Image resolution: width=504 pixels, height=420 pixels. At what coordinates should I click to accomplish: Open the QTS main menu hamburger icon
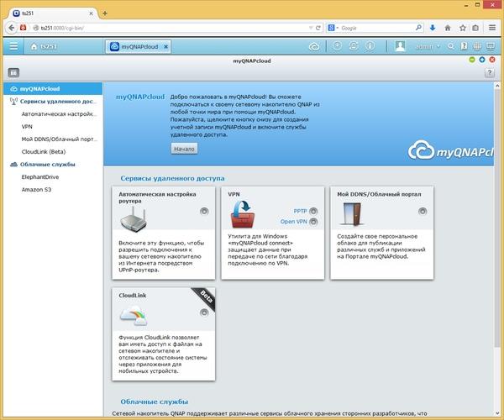coord(13,46)
